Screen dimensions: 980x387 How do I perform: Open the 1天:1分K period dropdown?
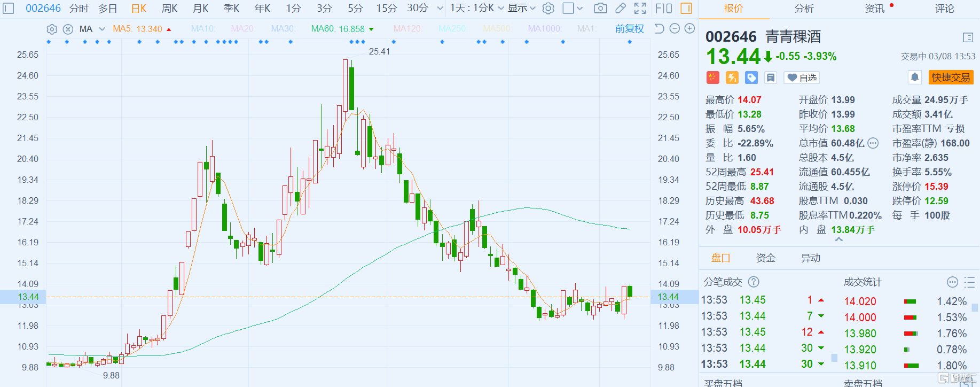(476, 8)
